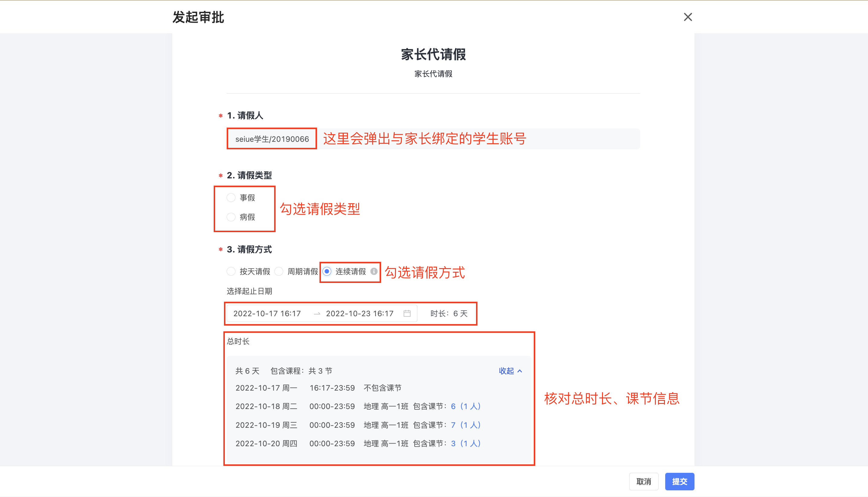Click the 总时长 label
This screenshot has height=497, width=868.
238,341
